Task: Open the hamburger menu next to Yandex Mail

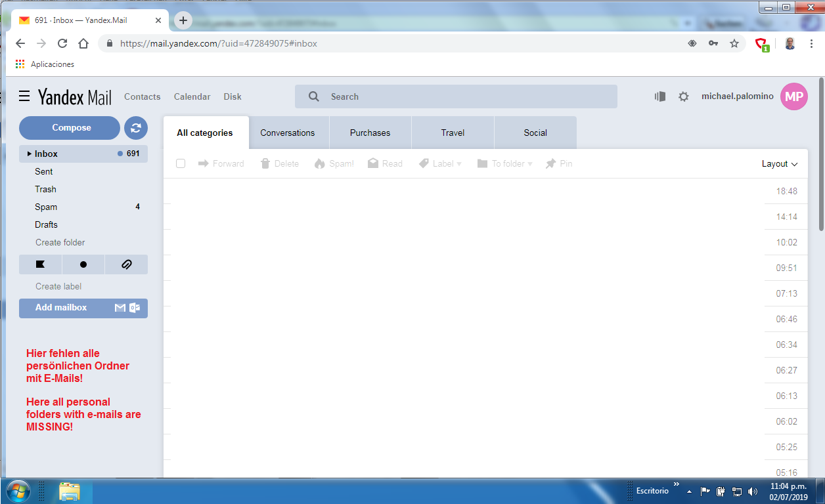Action: point(24,96)
